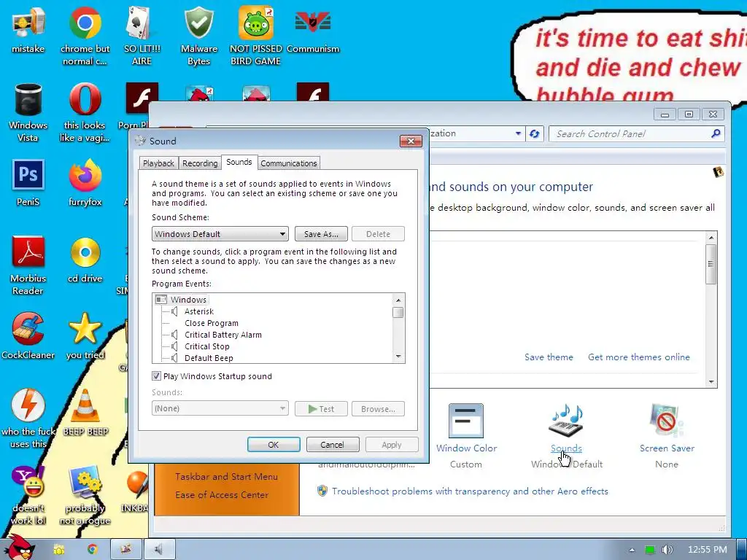Screen dimensions: 747x560
Task: Launch the 'BEEP BEEP' VLC cone icon
Action: [x=85, y=413]
